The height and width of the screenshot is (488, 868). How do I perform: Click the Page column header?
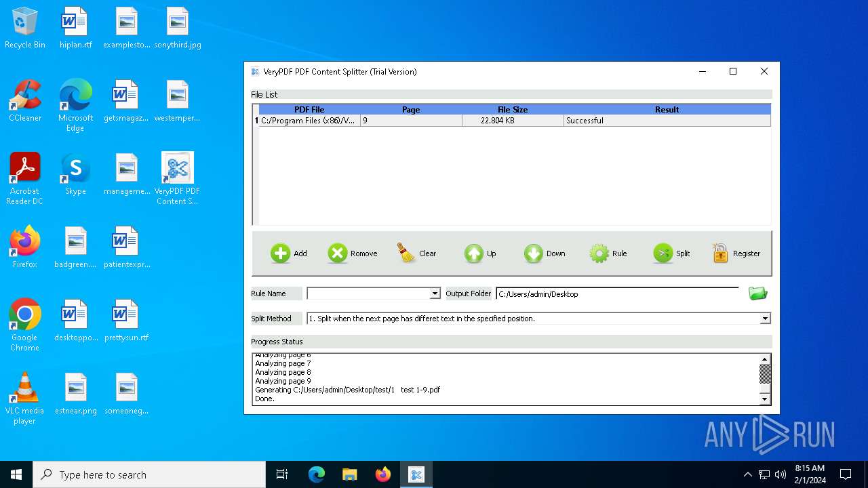click(x=411, y=109)
